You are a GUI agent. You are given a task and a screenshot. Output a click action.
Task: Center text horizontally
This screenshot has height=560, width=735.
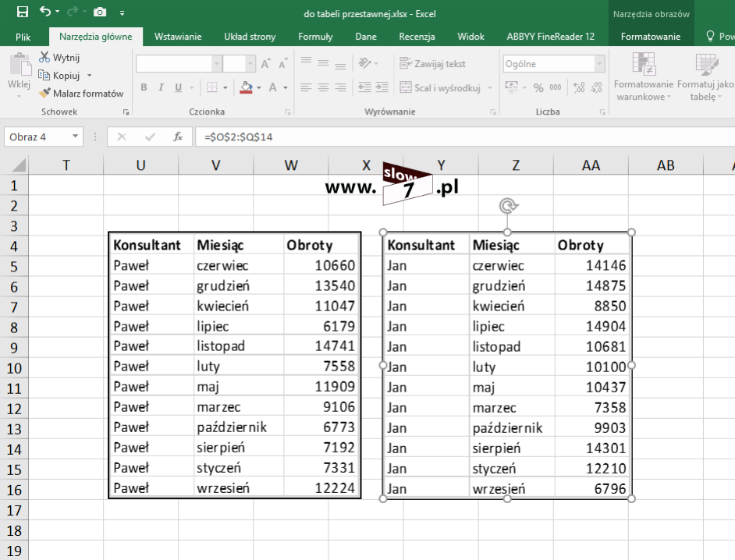pyautogui.click(x=324, y=87)
